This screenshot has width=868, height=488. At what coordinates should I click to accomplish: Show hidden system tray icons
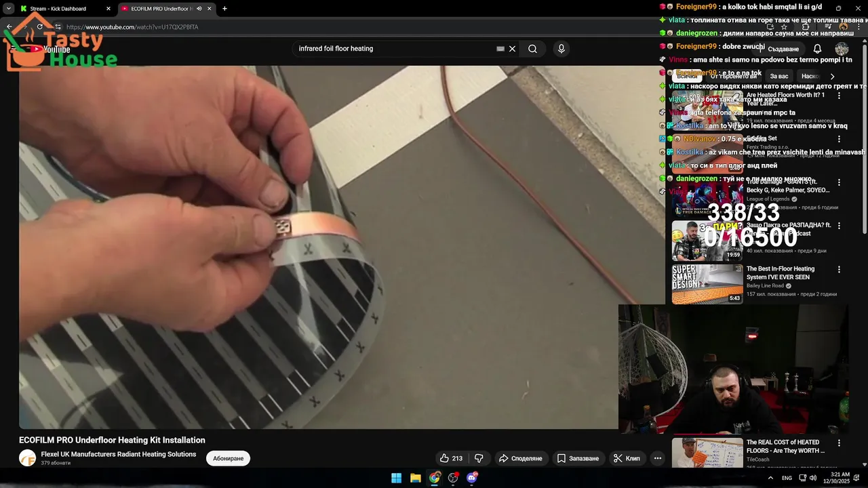click(x=770, y=478)
